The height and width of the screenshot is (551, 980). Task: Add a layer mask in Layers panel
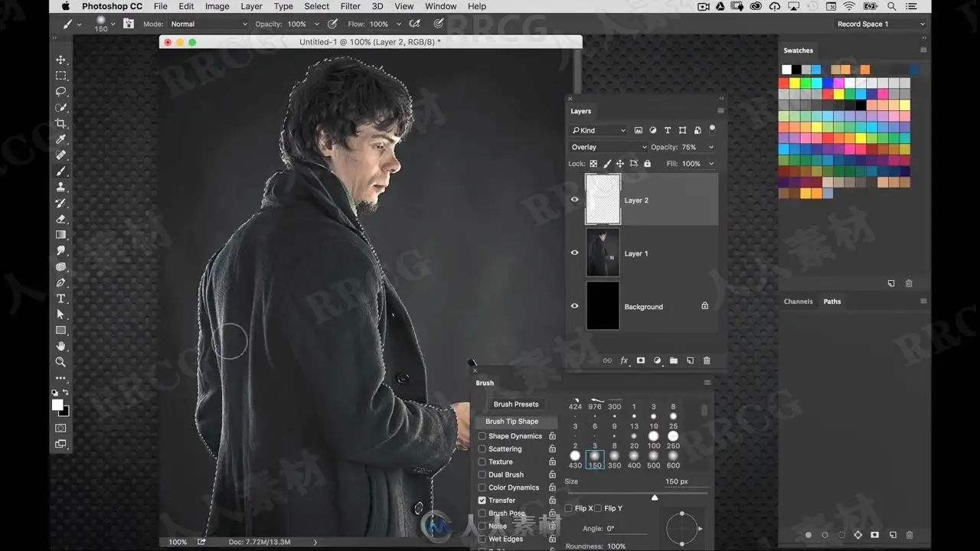pos(641,360)
